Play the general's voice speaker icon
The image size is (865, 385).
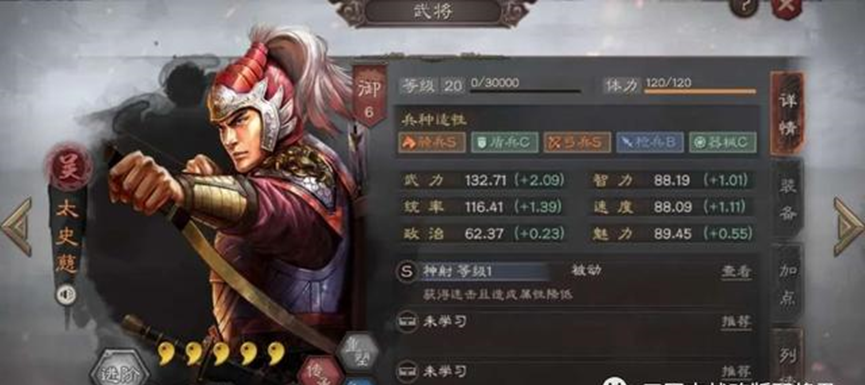66,296
